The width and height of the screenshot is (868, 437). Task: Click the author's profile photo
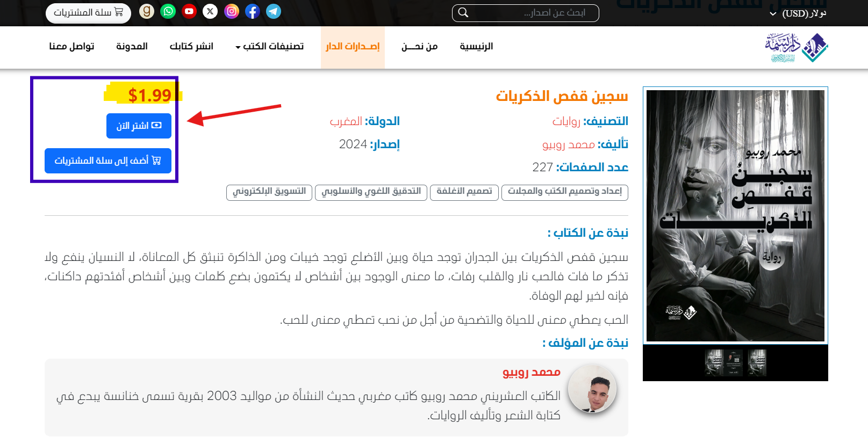[592, 389]
